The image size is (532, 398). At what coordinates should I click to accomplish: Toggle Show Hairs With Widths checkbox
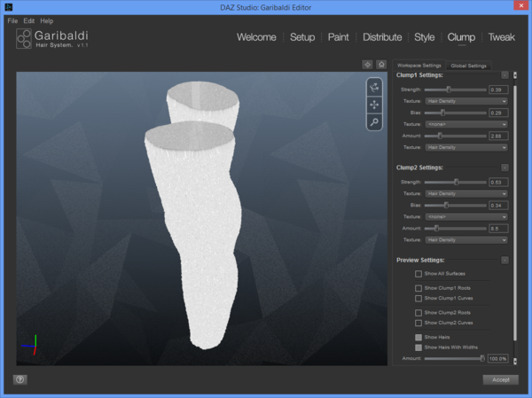(419, 347)
